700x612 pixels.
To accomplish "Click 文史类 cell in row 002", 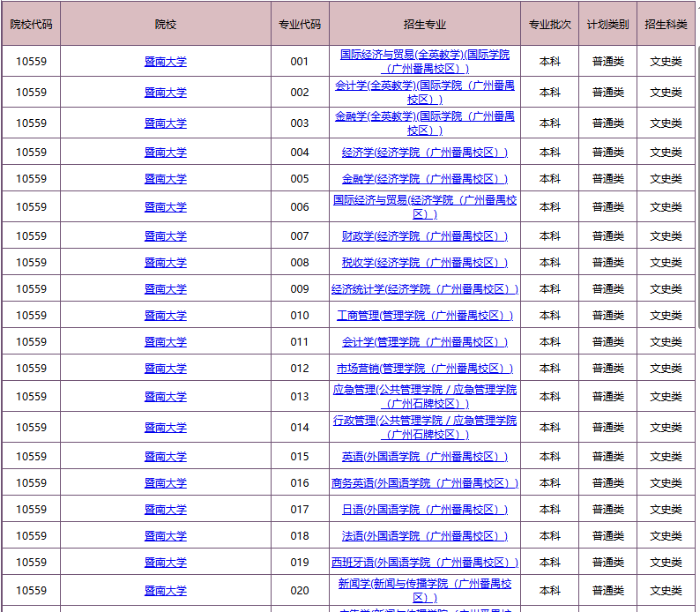I will pyautogui.click(x=666, y=93).
